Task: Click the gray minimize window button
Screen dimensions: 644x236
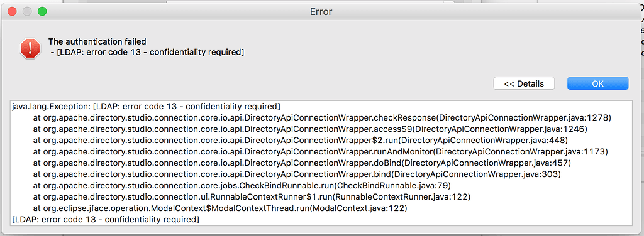Action: tap(27, 11)
